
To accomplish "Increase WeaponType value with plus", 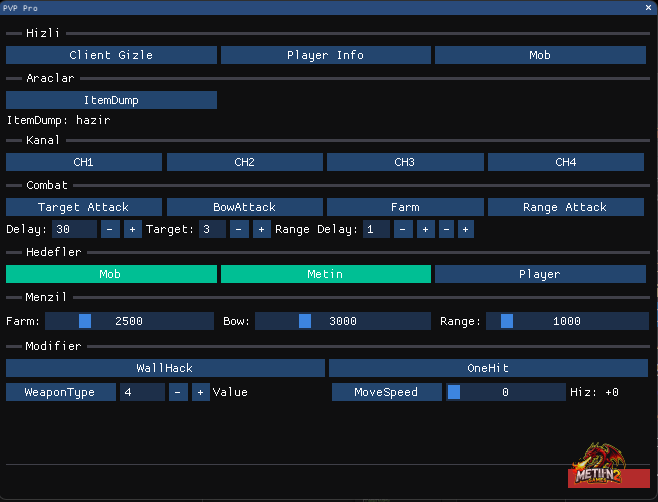I will pyautogui.click(x=201, y=392).
